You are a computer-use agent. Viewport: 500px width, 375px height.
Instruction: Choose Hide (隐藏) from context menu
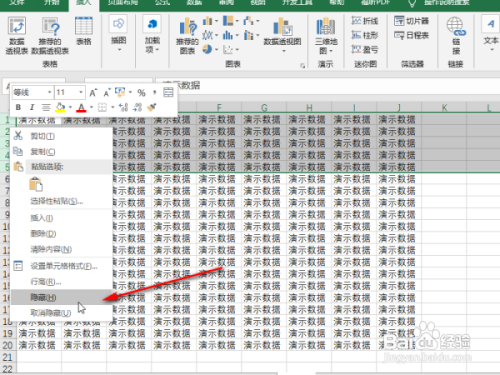(61, 297)
